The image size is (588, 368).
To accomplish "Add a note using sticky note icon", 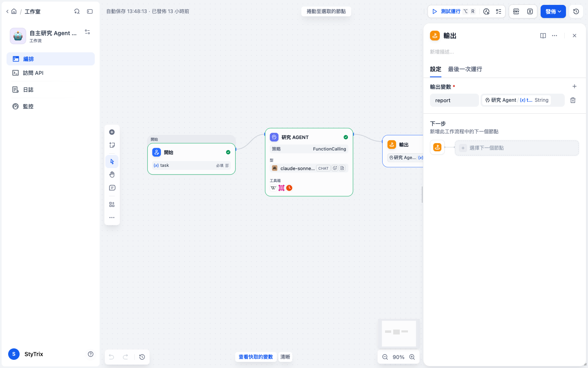I will (112, 145).
